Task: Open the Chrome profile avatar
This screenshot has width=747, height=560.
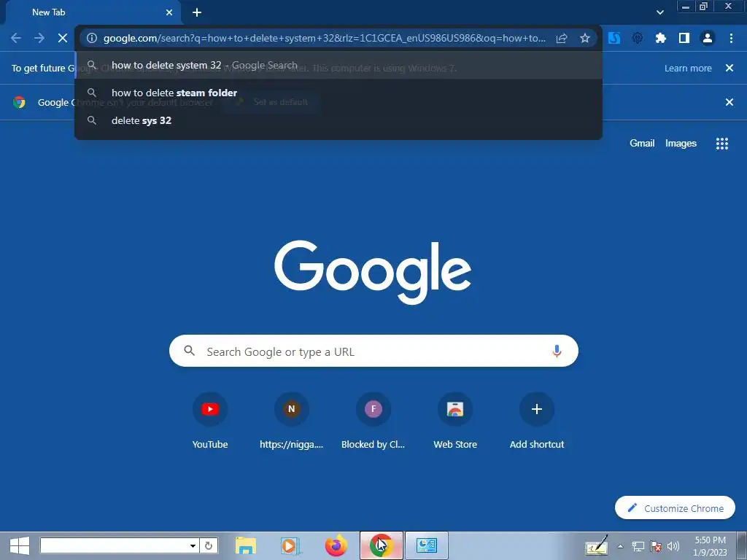Action: coord(708,38)
